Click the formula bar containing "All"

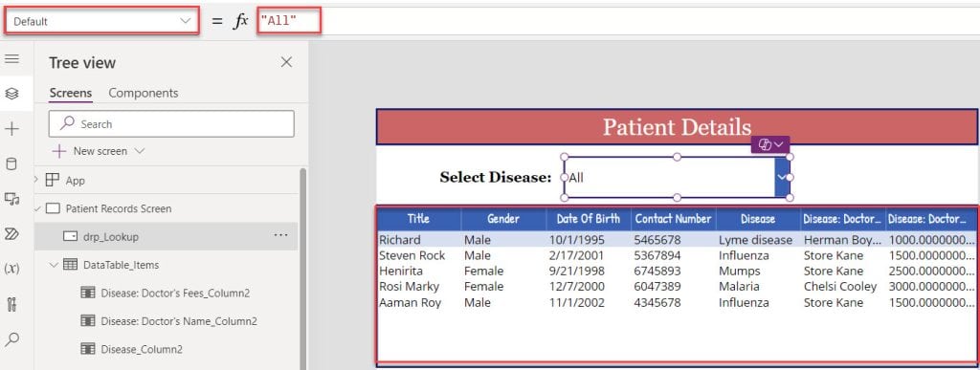click(619, 21)
